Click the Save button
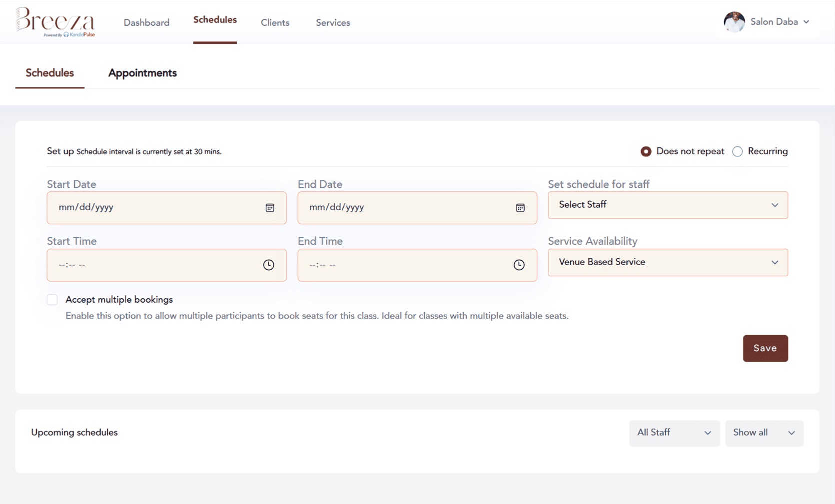Viewport: 835px width, 504px height. coord(765,348)
